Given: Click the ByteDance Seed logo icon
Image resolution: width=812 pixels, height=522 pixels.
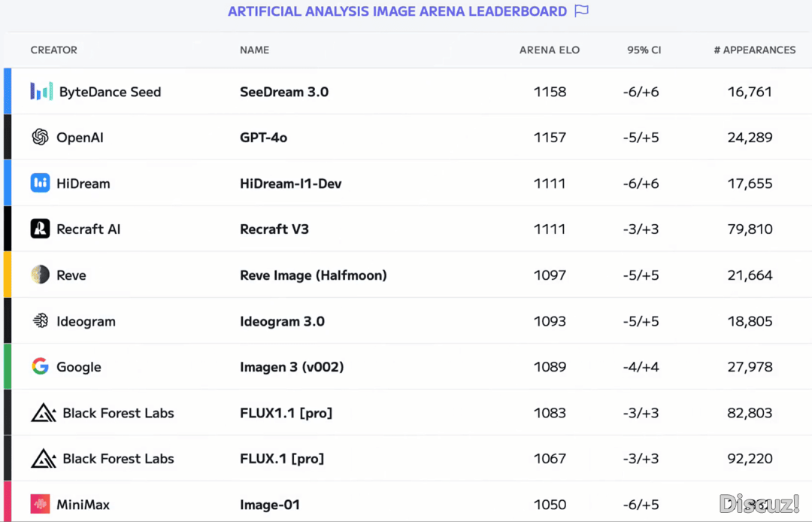Looking at the screenshot, I should (41, 92).
